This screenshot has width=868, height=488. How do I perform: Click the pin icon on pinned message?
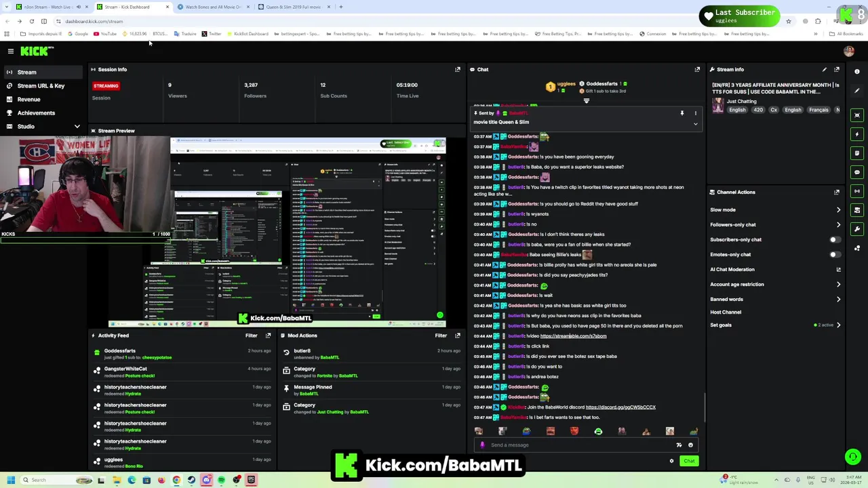[682, 113]
